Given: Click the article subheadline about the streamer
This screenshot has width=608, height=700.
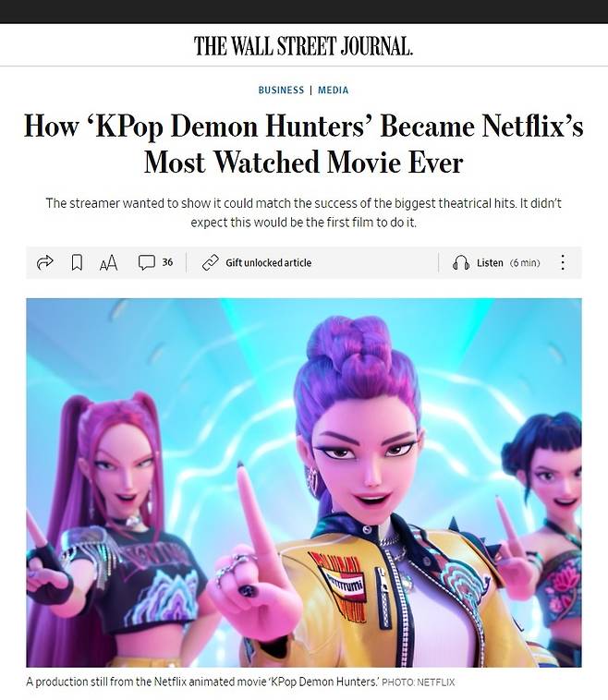Looking at the screenshot, I should click(304, 212).
